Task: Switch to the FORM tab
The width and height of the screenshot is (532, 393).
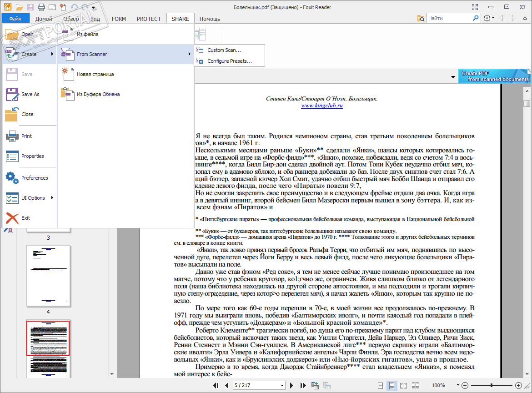Action: (119, 19)
